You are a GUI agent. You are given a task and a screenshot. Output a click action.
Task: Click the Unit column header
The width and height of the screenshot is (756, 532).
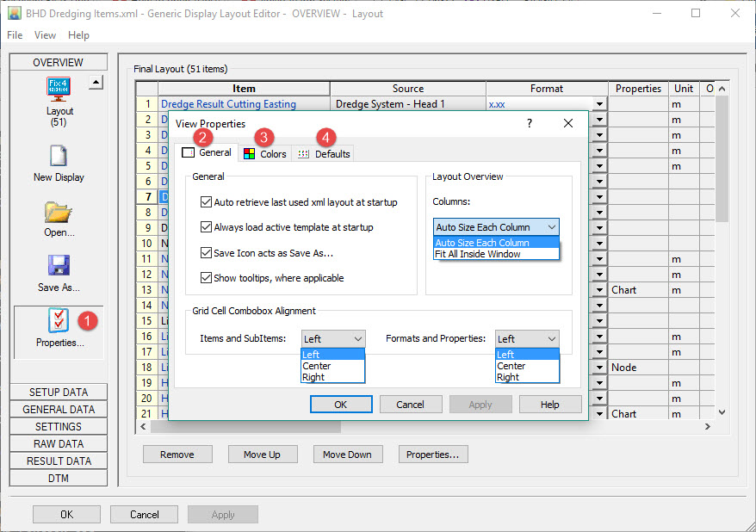coord(684,89)
